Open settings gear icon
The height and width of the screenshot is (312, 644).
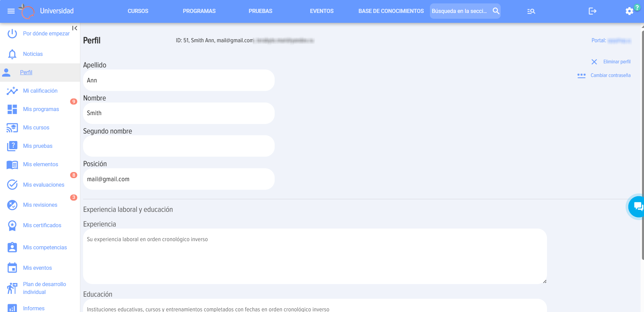coord(629,11)
